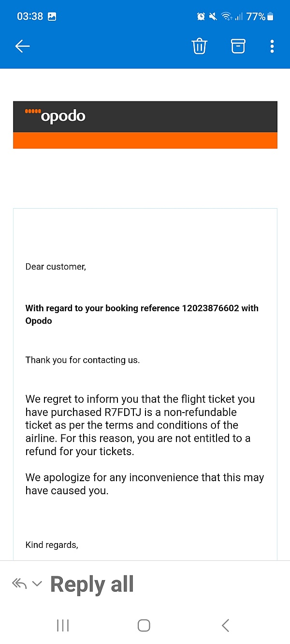Tap the reply all arrows icon

point(19,584)
